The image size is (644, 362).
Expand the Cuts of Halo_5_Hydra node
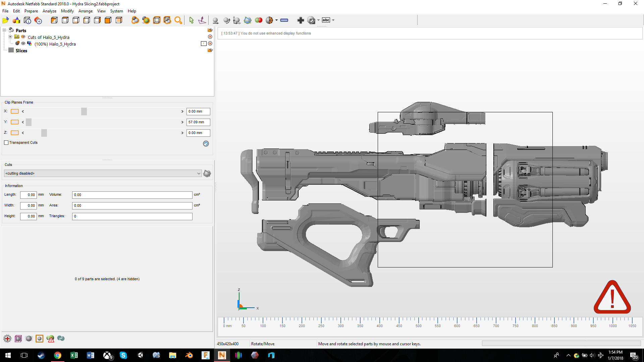[x=10, y=37]
